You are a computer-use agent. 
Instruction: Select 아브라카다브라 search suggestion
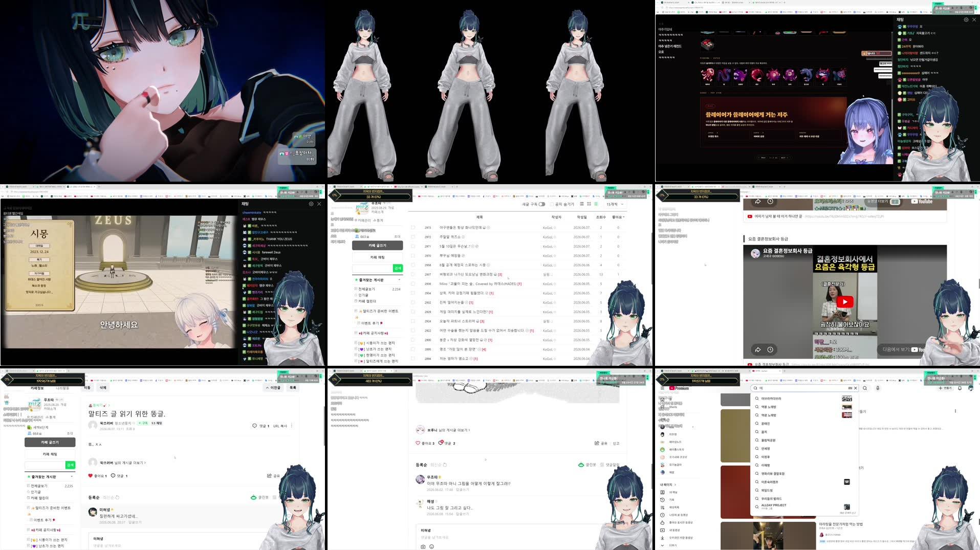(804, 399)
